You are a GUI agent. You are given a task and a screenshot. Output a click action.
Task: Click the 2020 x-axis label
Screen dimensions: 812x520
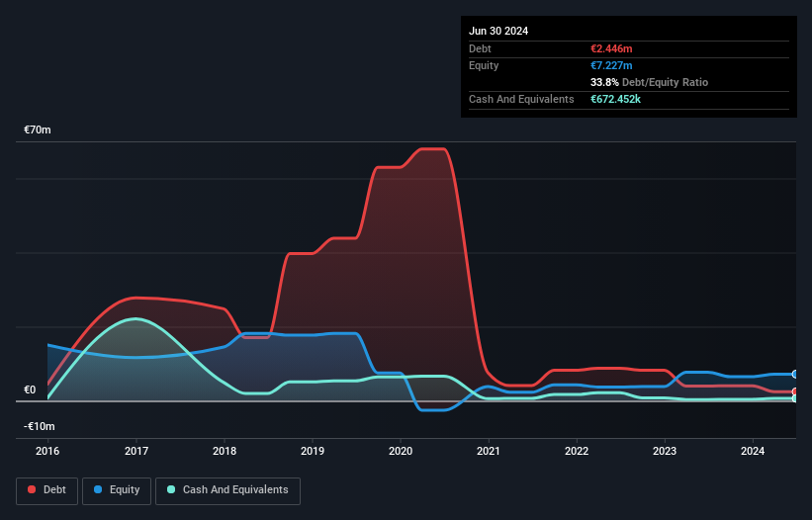coord(401,451)
